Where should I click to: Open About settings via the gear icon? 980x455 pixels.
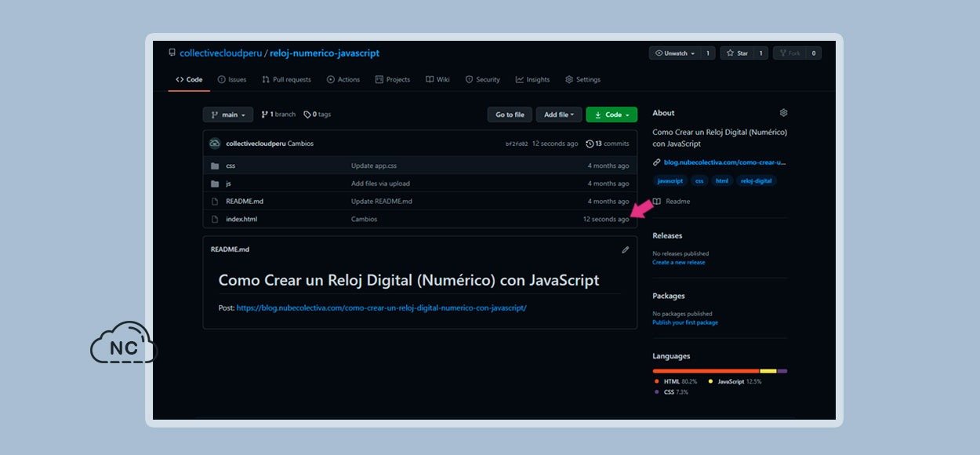click(x=783, y=113)
